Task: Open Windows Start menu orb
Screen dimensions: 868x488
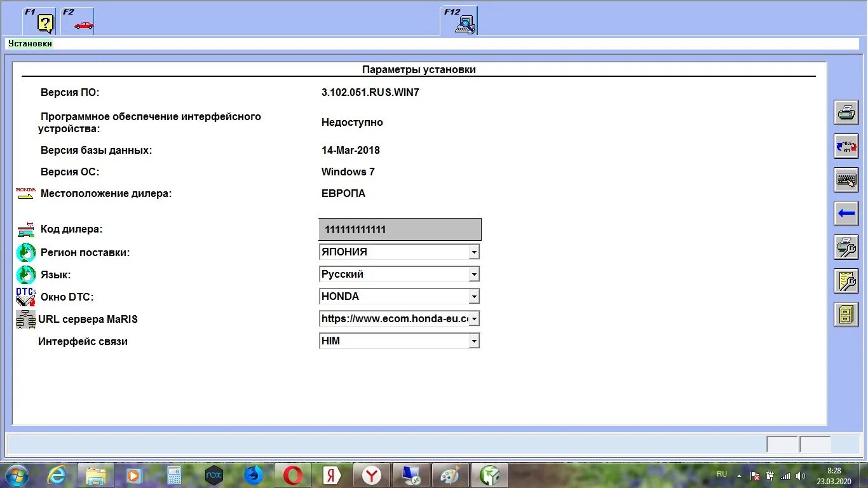Action: point(17,475)
